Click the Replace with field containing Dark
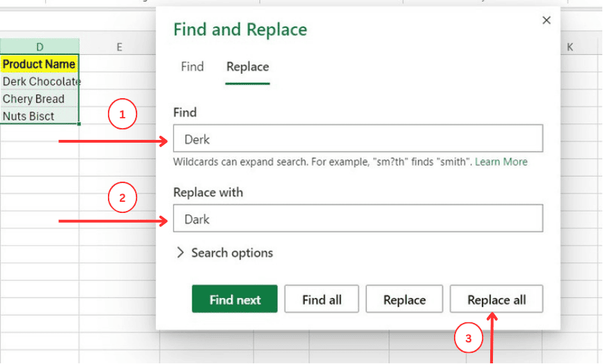This screenshot has width=603, height=364. pos(358,219)
